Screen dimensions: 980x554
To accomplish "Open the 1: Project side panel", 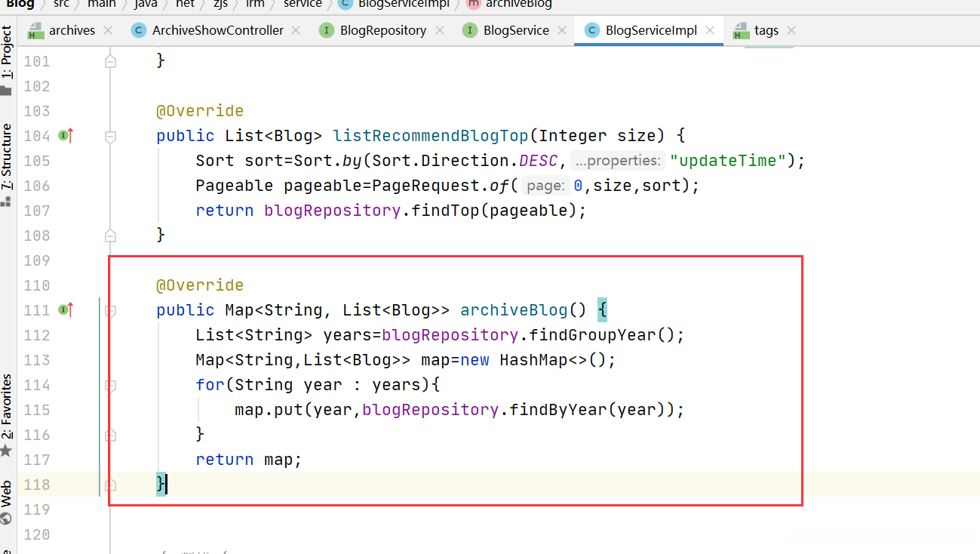I will pyautogui.click(x=7, y=52).
